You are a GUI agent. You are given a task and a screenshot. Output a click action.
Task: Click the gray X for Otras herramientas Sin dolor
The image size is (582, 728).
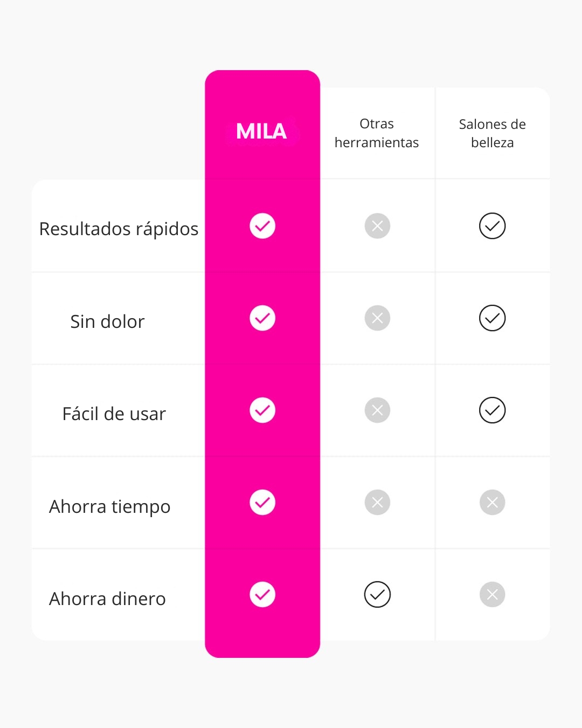(x=377, y=318)
